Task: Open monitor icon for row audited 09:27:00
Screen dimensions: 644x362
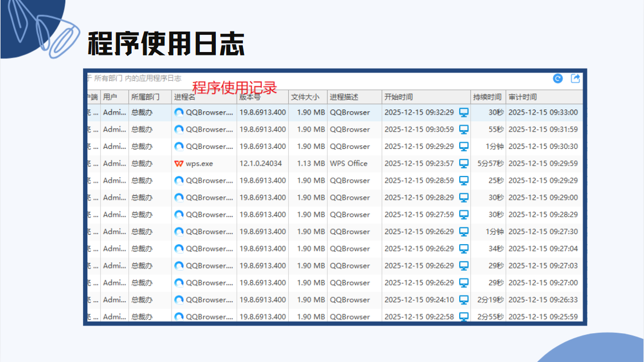Action: click(x=464, y=283)
